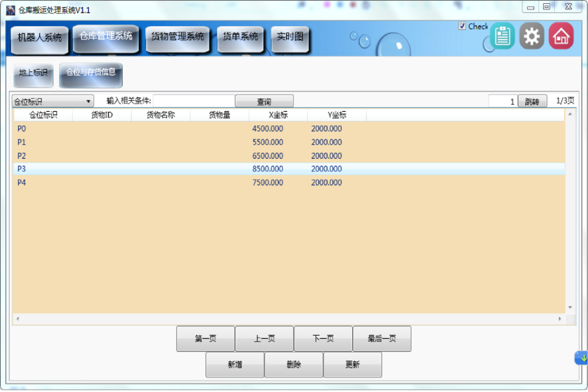Image resolution: width=588 pixels, height=392 pixels.
Task: Click the vertical scrollbar down arrow
Action: coord(570,307)
